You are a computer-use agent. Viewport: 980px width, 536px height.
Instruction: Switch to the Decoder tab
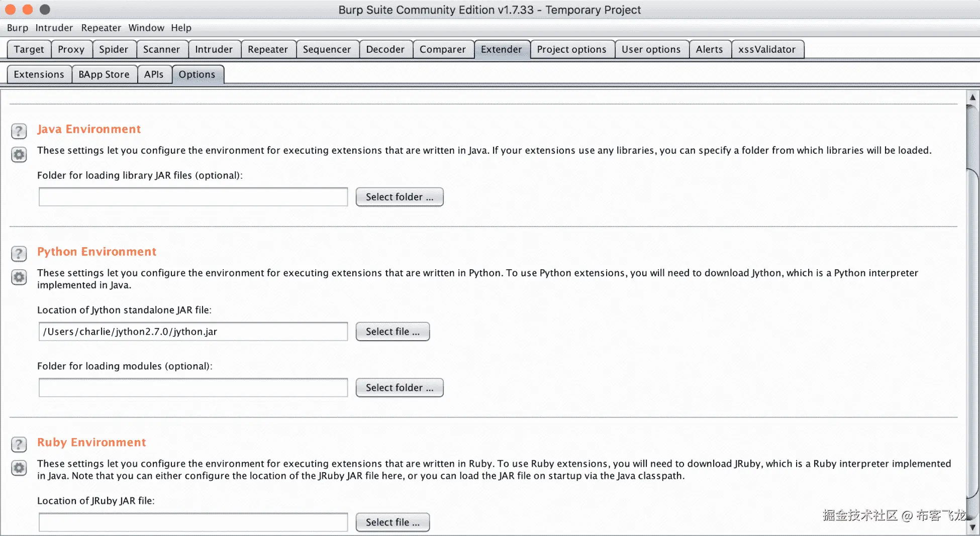(385, 49)
